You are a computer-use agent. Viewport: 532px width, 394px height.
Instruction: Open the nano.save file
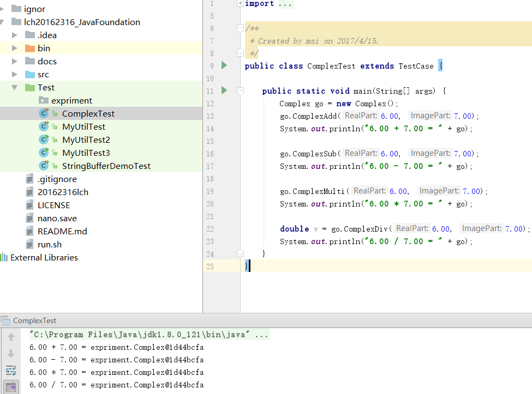click(x=57, y=218)
